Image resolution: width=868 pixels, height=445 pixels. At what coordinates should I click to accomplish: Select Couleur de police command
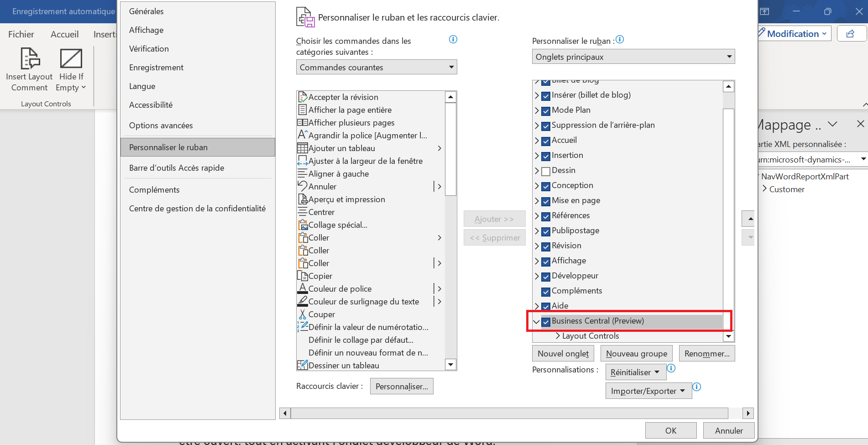click(x=340, y=289)
